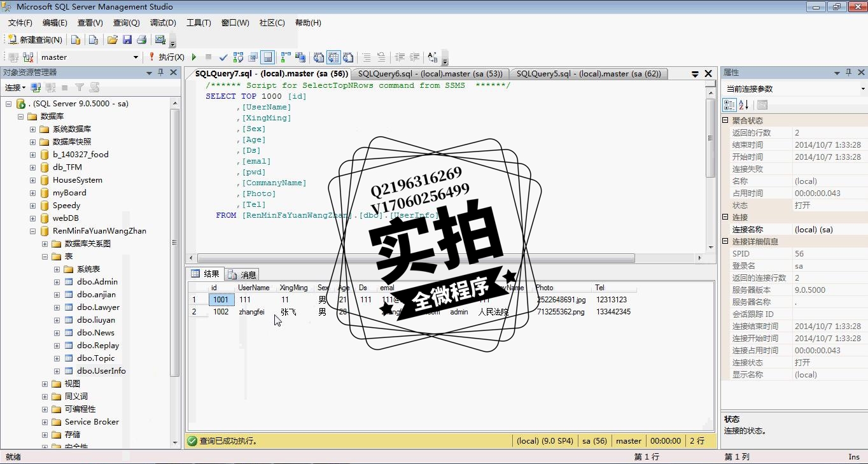Viewport: 868px width, 464px height.
Task: Pin the 对象资源管理器 panel auto-hide
Action: 161,73
